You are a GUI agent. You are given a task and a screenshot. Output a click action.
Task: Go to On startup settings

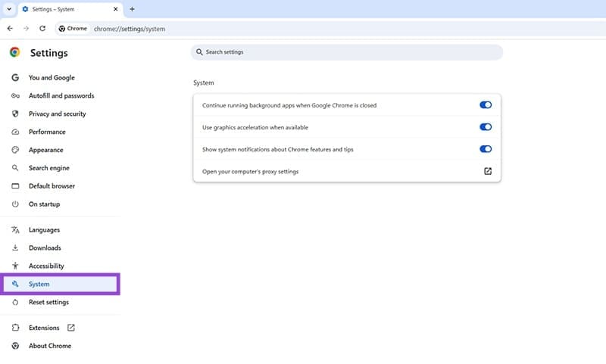click(x=44, y=204)
